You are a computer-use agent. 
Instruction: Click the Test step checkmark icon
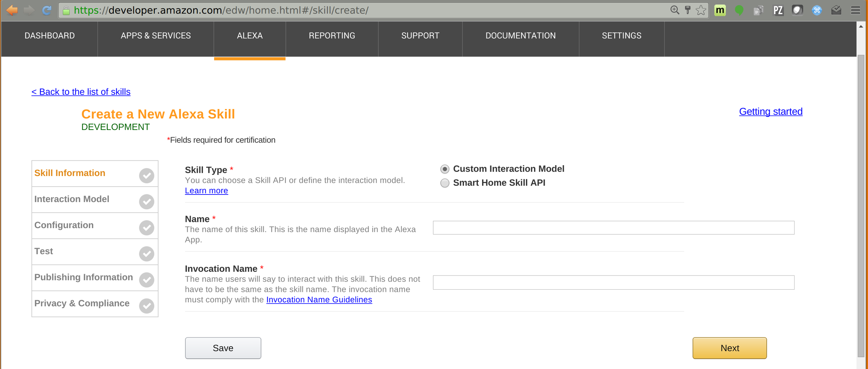click(x=146, y=254)
